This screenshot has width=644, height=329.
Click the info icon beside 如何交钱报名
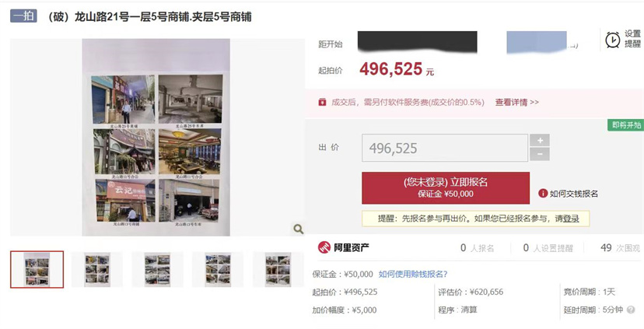tap(543, 194)
